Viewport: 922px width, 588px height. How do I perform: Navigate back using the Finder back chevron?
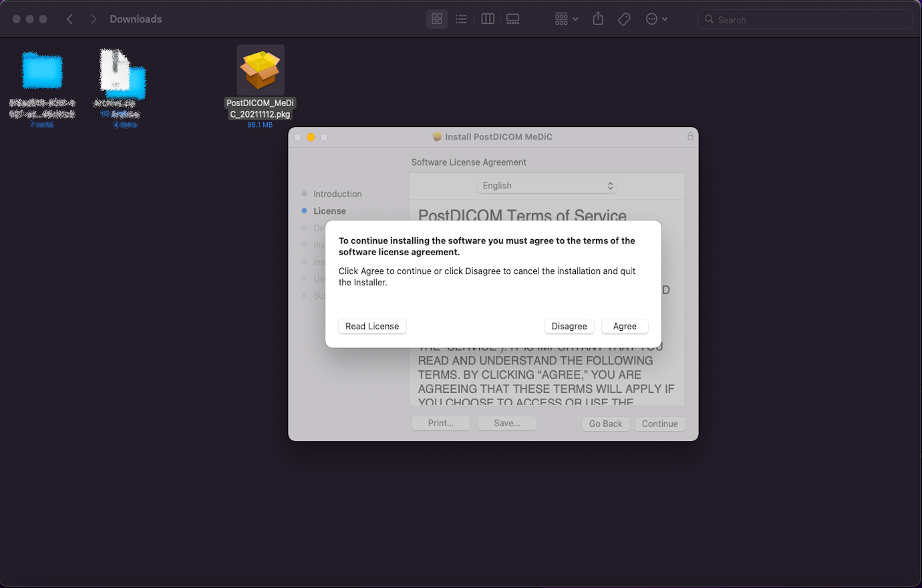[x=69, y=19]
